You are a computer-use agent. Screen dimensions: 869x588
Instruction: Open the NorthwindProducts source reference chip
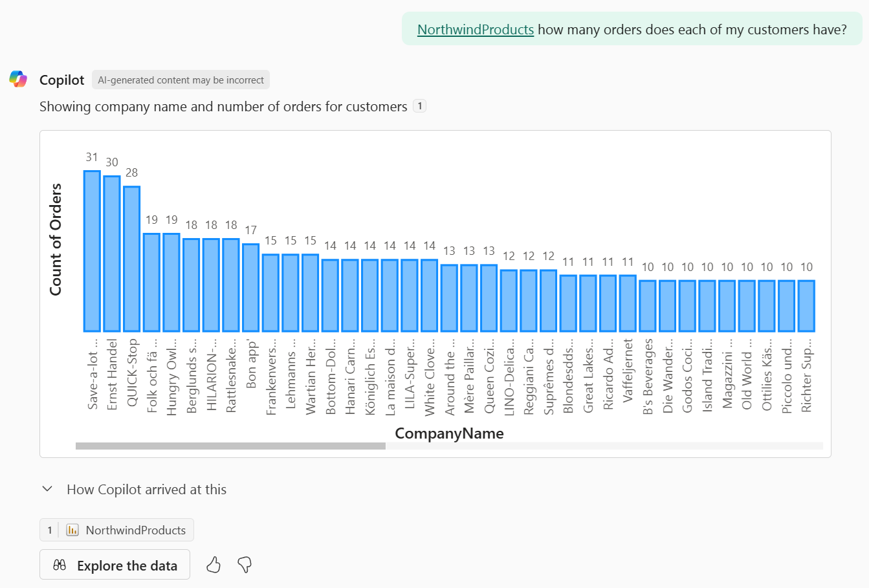pyautogui.click(x=117, y=530)
